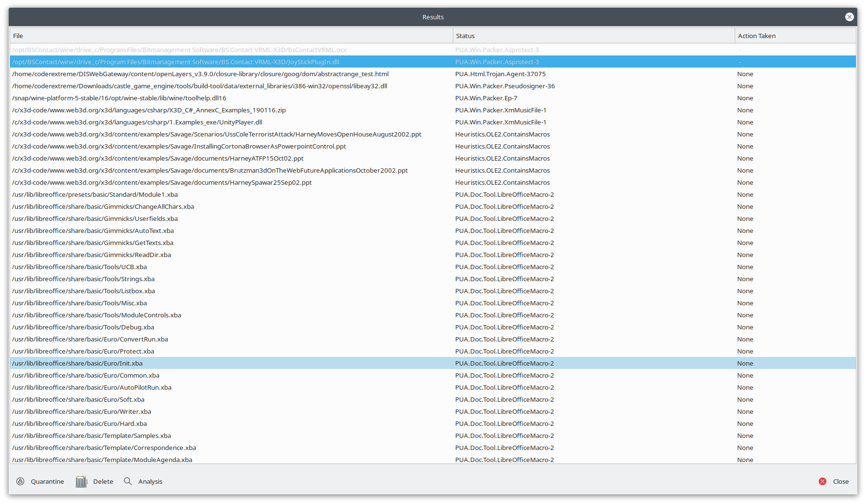Sort results by the Status column header
The image size is (866, 504).
click(593, 36)
